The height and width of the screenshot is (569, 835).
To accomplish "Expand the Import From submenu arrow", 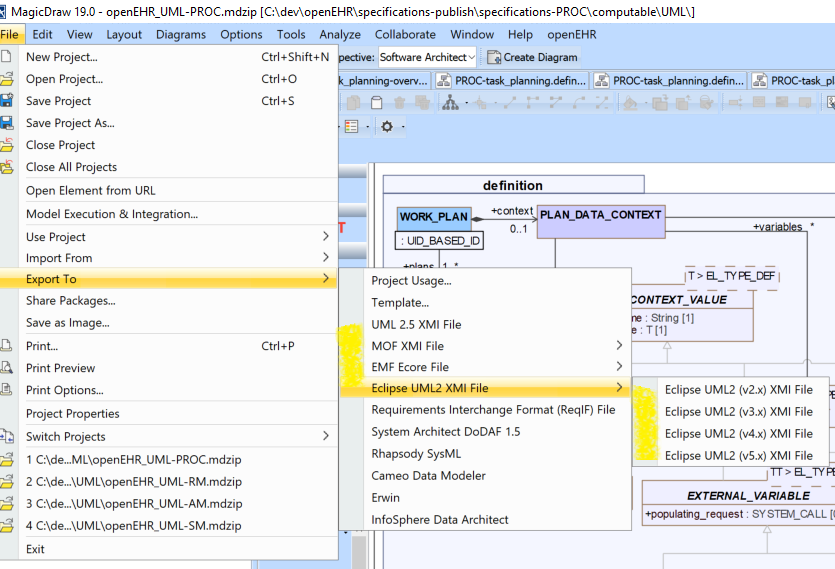I will (x=326, y=257).
